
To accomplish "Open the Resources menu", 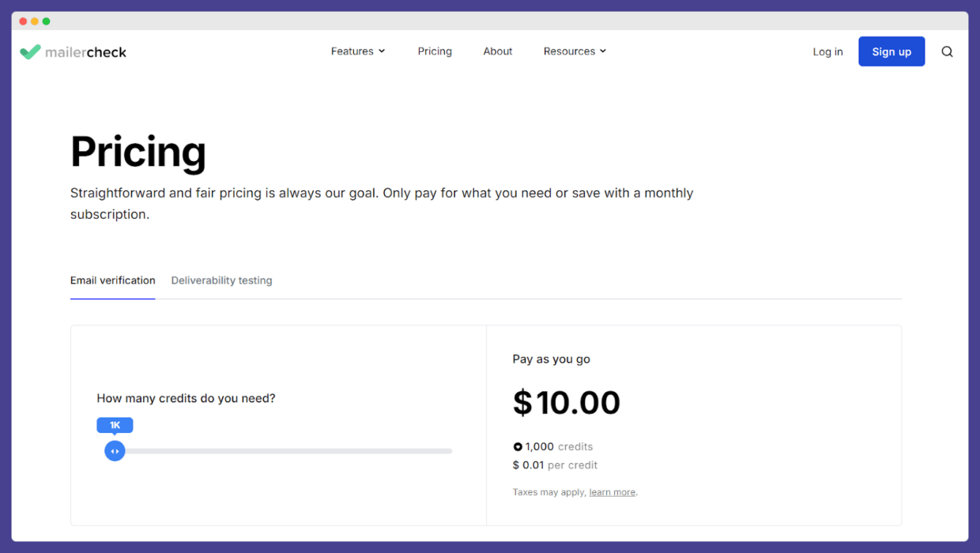I will pos(569,51).
